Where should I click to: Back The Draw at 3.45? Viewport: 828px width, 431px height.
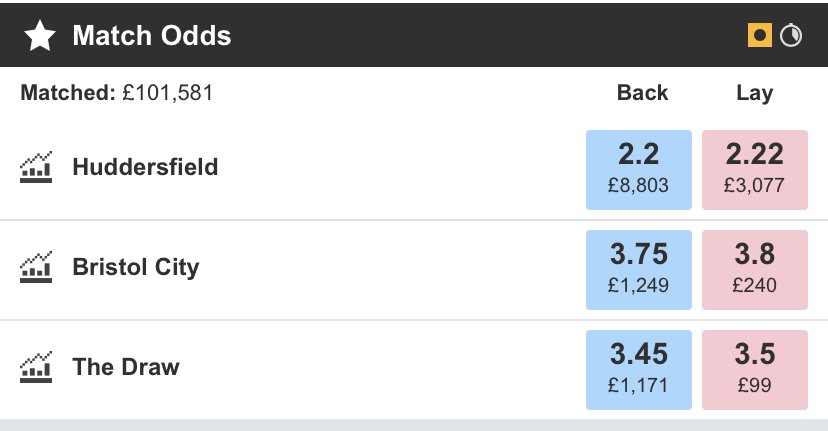pos(639,370)
